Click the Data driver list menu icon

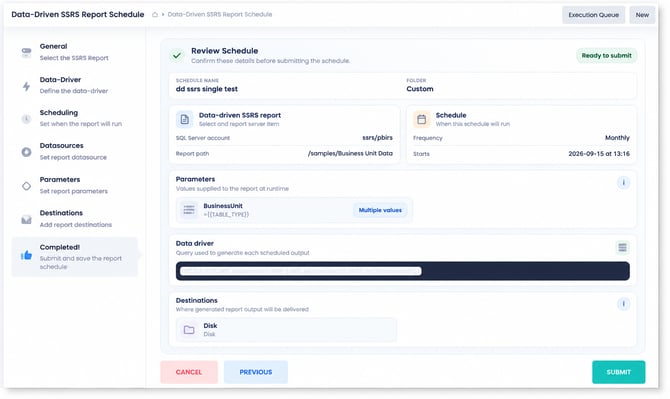click(623, 247)
